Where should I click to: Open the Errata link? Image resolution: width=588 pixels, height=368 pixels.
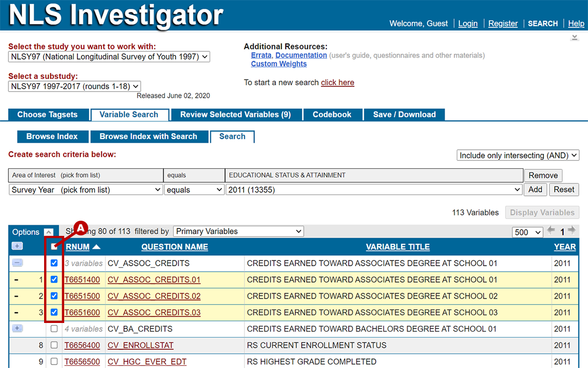pyautogui.click(x=262, y=55)
